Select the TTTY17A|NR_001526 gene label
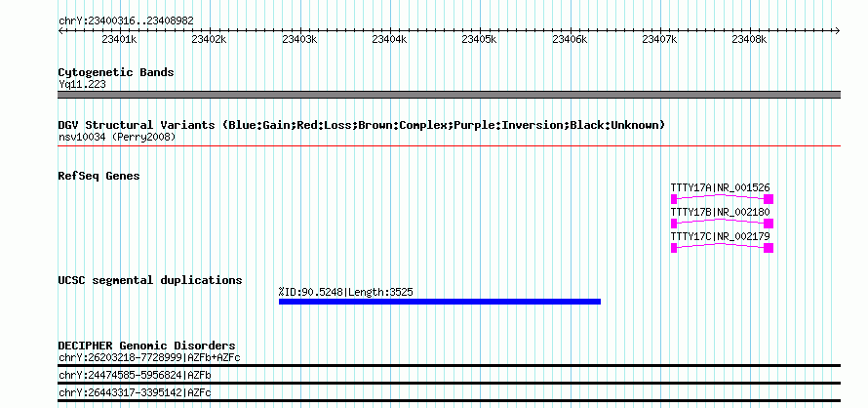Screen dimensions: 868x408 pyautogui.click(x=720, y=188)
